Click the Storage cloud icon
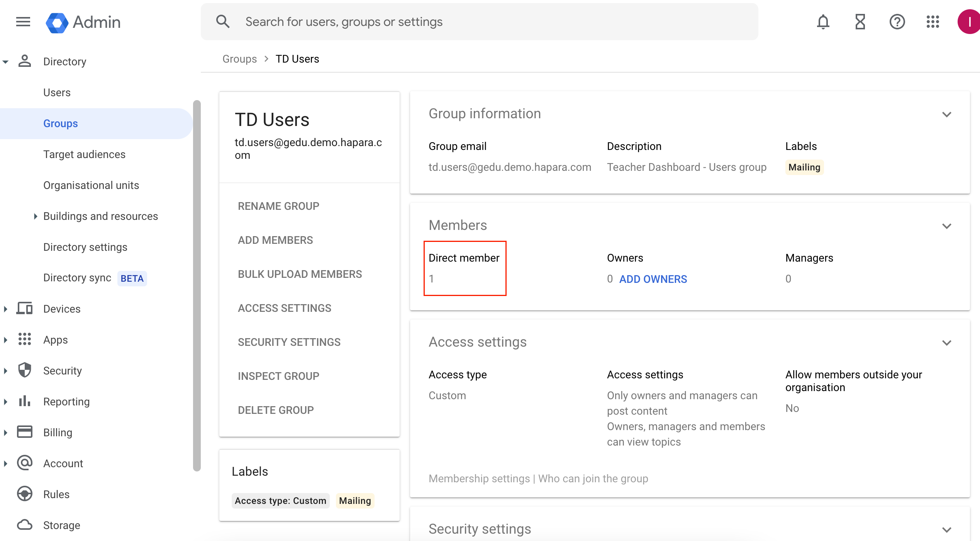 point(25,525)
